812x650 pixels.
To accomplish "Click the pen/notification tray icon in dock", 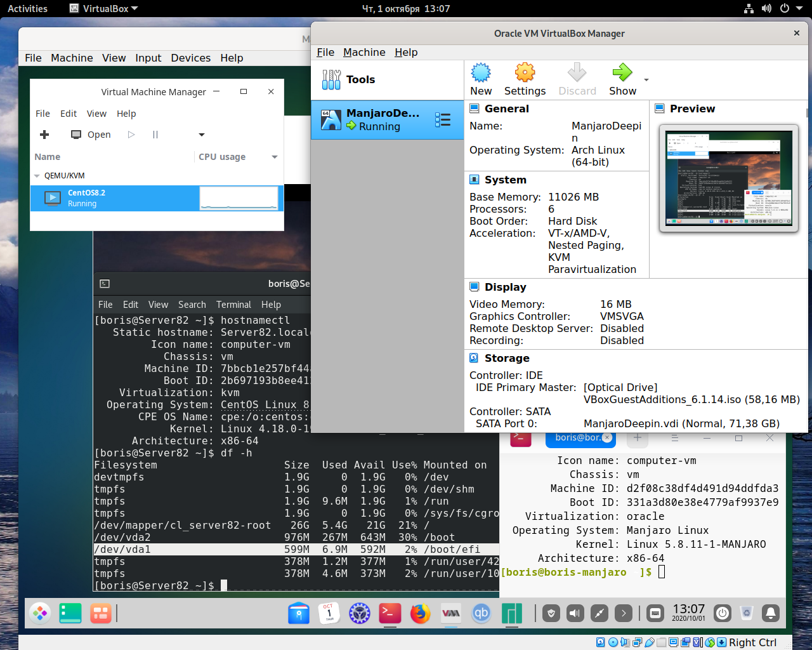I will [599, 613].
